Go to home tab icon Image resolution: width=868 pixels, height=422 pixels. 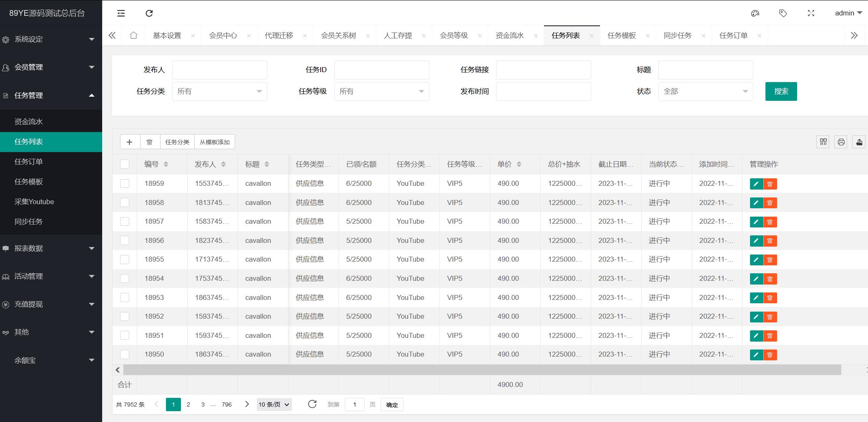pyautogui.click(x=133, y=35)
